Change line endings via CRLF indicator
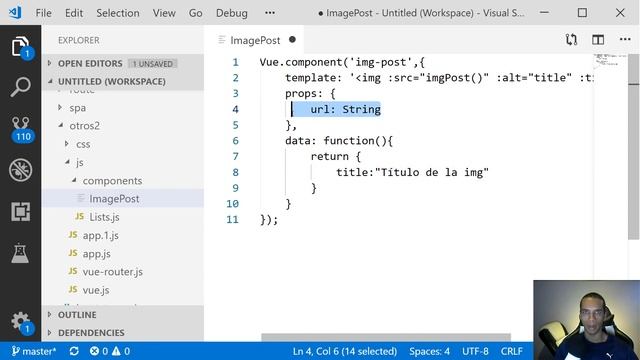This screenshot has width=640, height=360. (511, 351)
